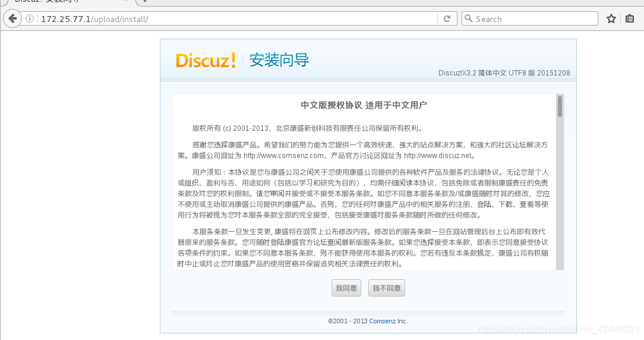
Task: Reload the page with the refresh icon
Action: [x=447, y=18]
